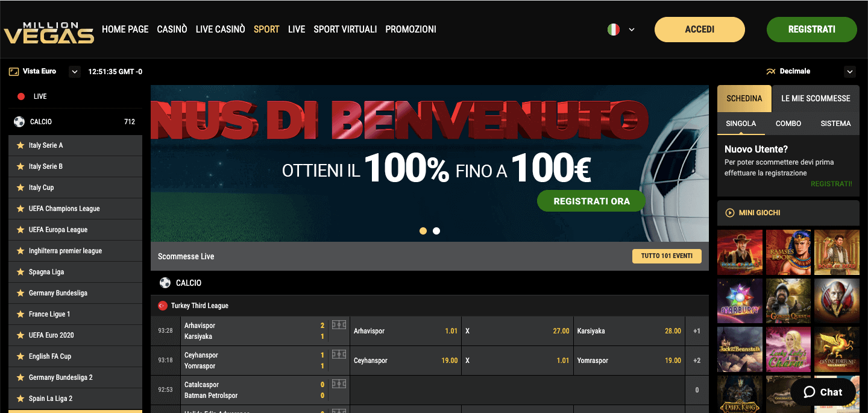Bet on Yomraspor at odds 19.00
The width and height of the screenshot is (868, 413).
click(629, 361)
